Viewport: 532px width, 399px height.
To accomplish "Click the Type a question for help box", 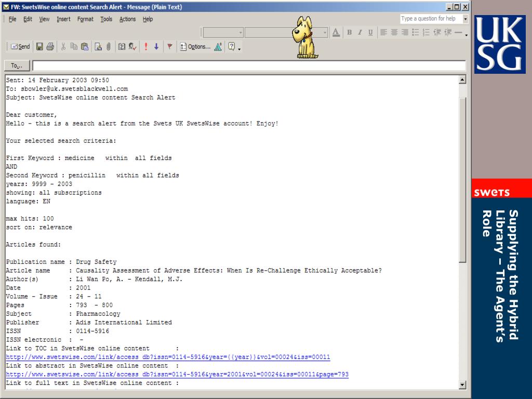I will (x=431, y=19).
